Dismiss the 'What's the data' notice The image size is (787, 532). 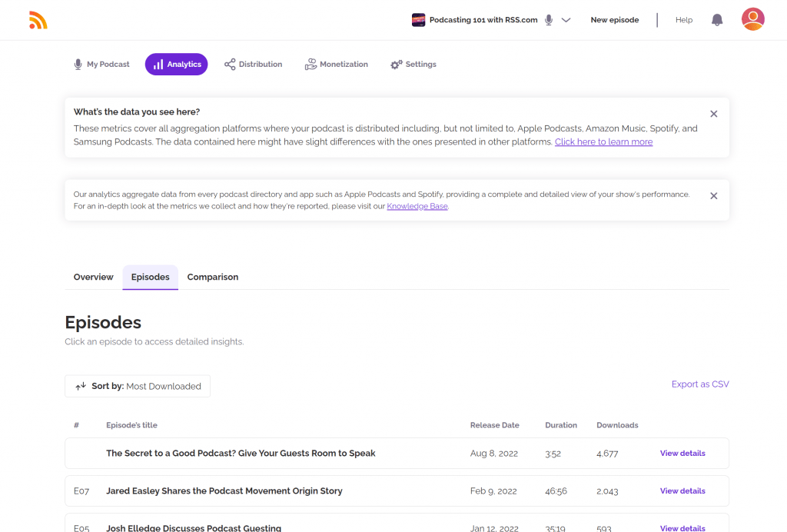[713, 114]
